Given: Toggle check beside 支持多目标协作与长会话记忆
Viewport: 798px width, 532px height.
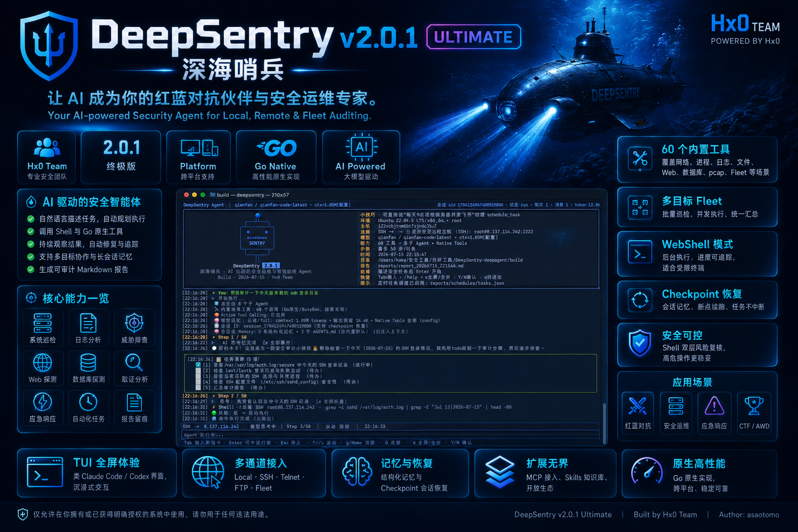Looking at the screenshot, I should [x=31, y=257].
